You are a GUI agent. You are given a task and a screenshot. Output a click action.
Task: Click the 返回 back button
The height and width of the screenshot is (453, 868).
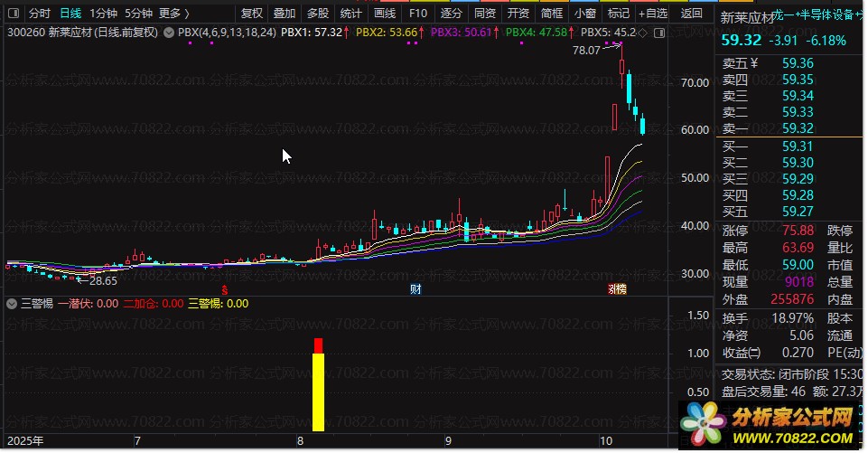(691, 13)
